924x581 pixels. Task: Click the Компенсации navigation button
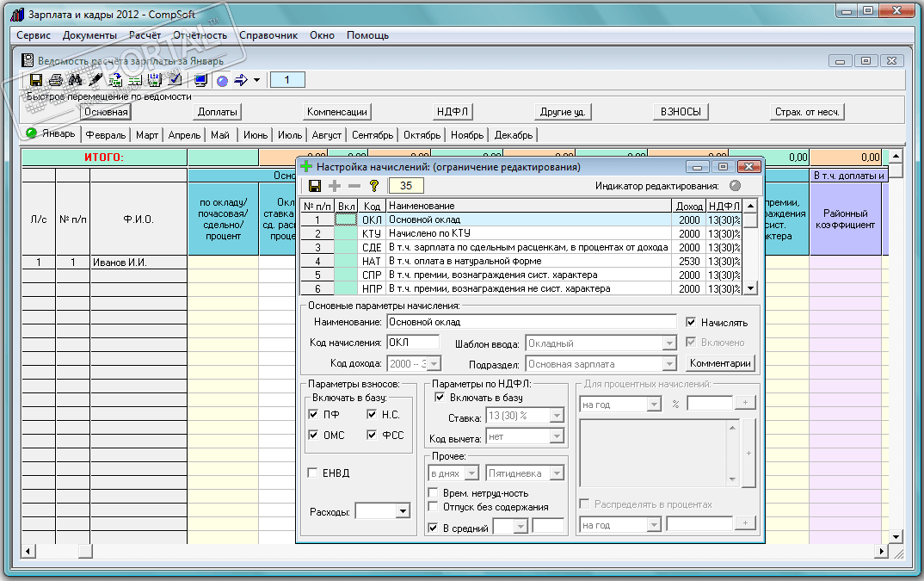[337, 112]
